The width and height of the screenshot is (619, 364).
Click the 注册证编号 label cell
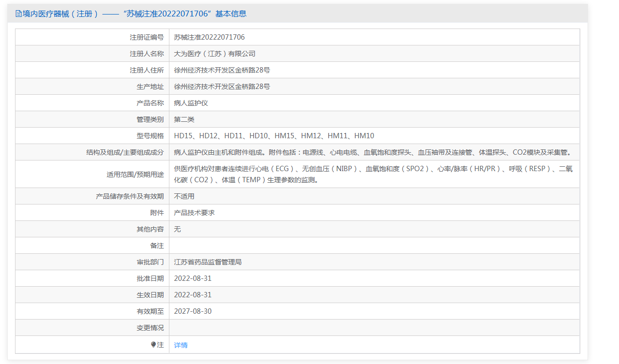pos(92,37)
